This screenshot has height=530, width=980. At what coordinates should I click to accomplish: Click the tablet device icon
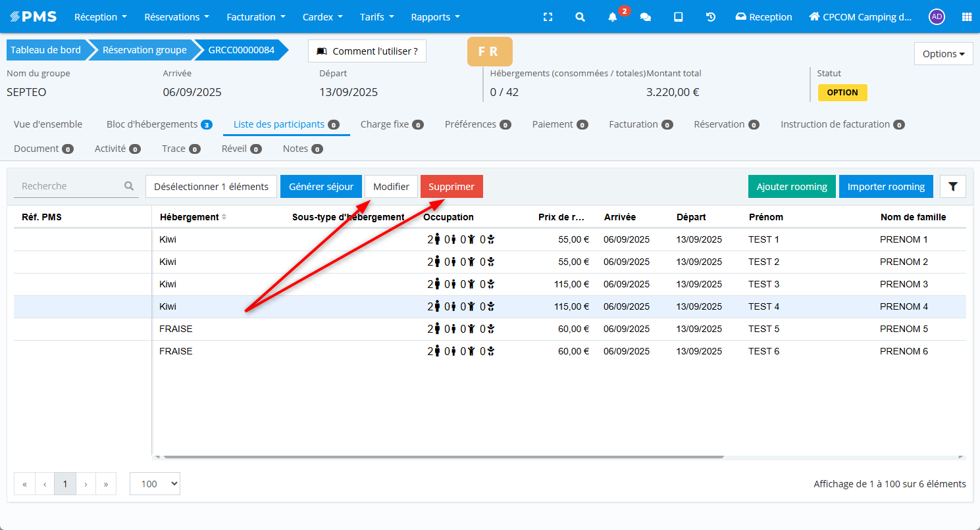point(678,17)
